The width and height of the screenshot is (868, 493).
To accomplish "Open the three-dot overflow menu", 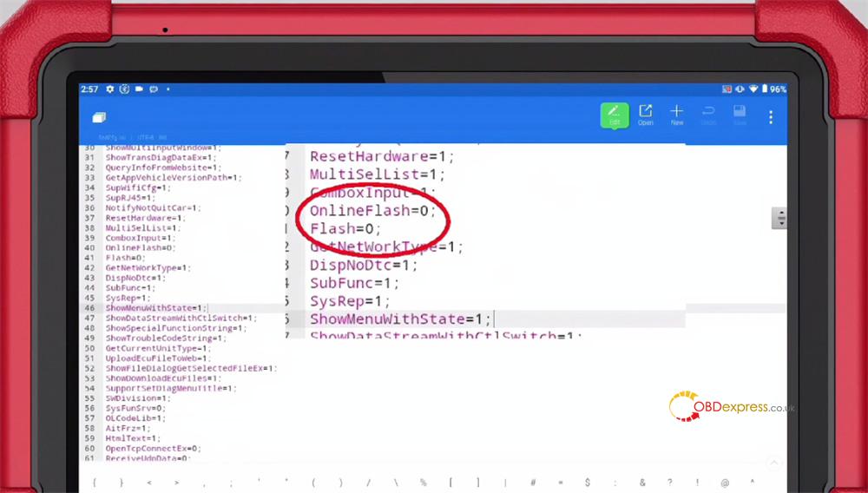I will pyautogui.click(x=771, y=116).
